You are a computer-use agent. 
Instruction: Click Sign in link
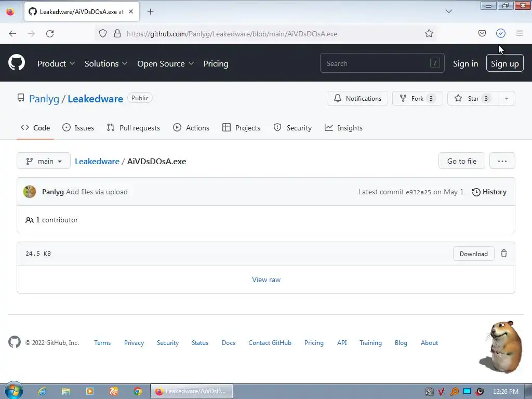465,63
